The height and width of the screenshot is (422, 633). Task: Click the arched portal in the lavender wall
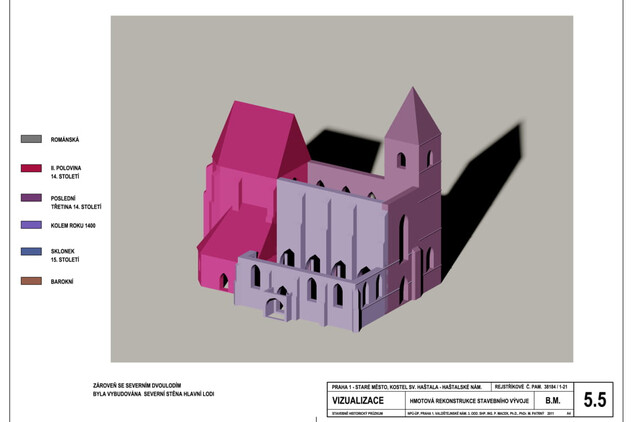[274, 309]
